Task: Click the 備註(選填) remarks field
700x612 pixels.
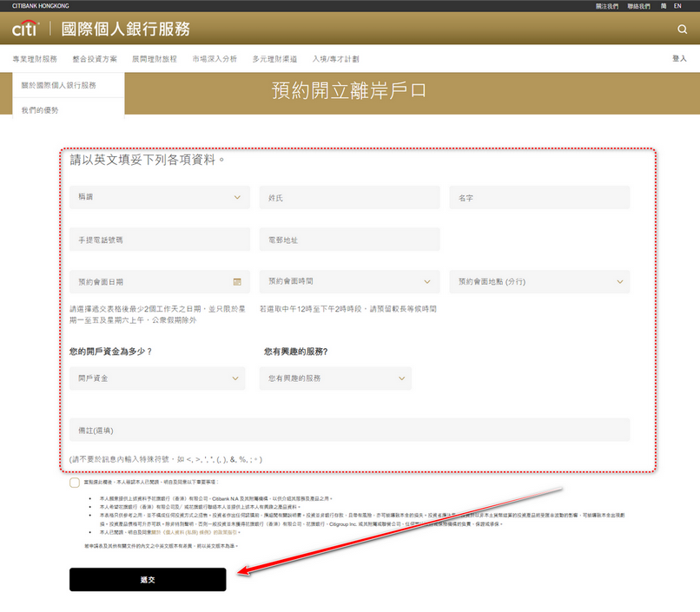Action: [x=349, y=430]
